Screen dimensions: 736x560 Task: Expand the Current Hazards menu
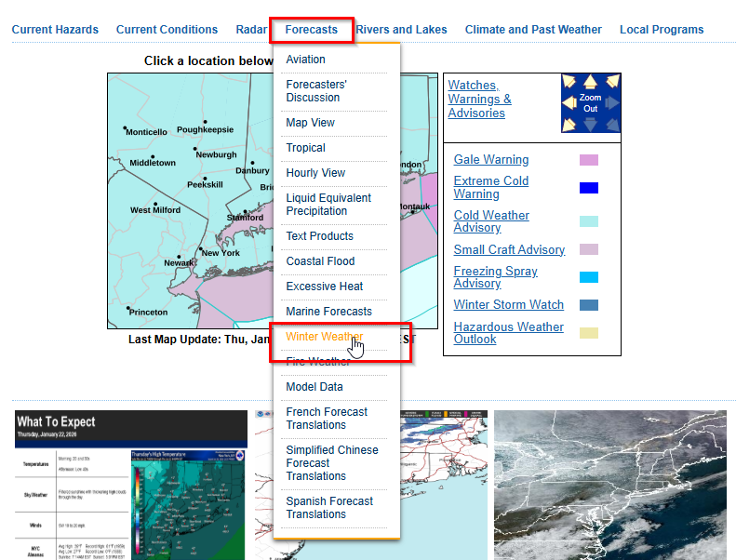pos(55,30)
